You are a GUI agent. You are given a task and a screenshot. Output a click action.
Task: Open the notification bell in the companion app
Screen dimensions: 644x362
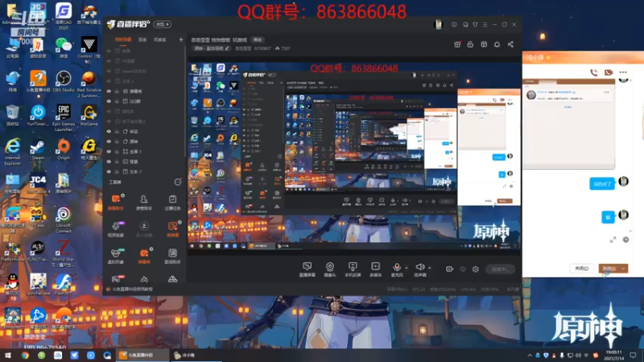[497, 44]
